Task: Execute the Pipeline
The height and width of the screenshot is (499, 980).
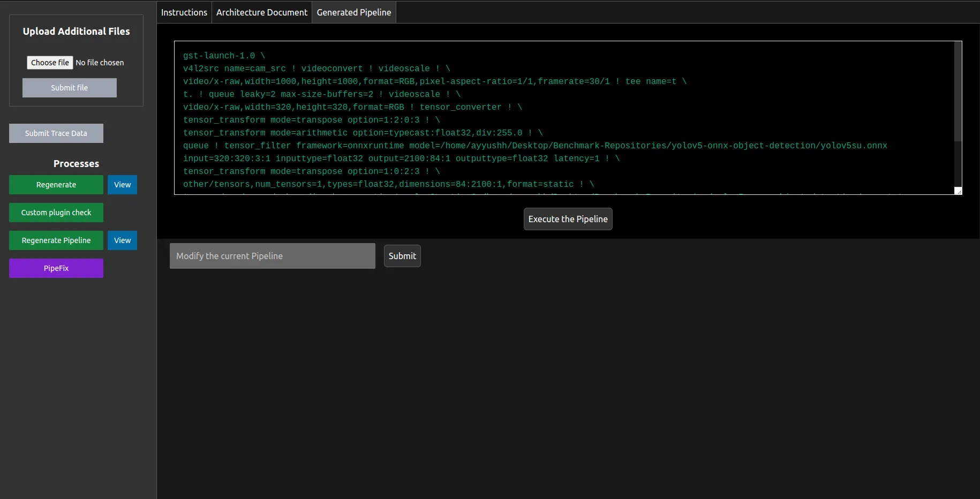Action: [568, 219]
